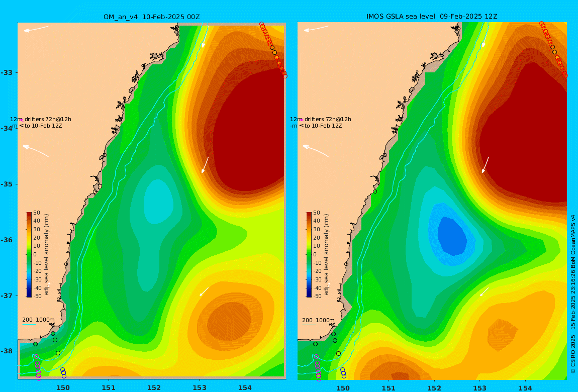This screenshot has width=578, height=392.
Task: Click the vertical '© CSIRO 2025' copyright text
Action: (573, 354)
